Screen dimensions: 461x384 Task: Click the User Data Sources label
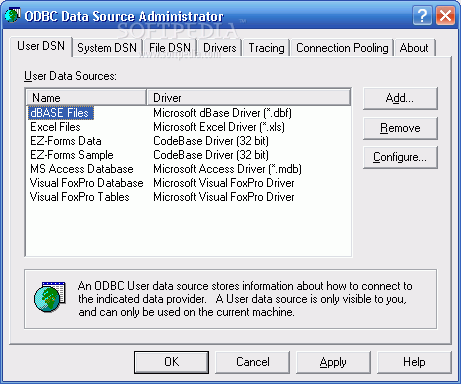tap(70, 76)
